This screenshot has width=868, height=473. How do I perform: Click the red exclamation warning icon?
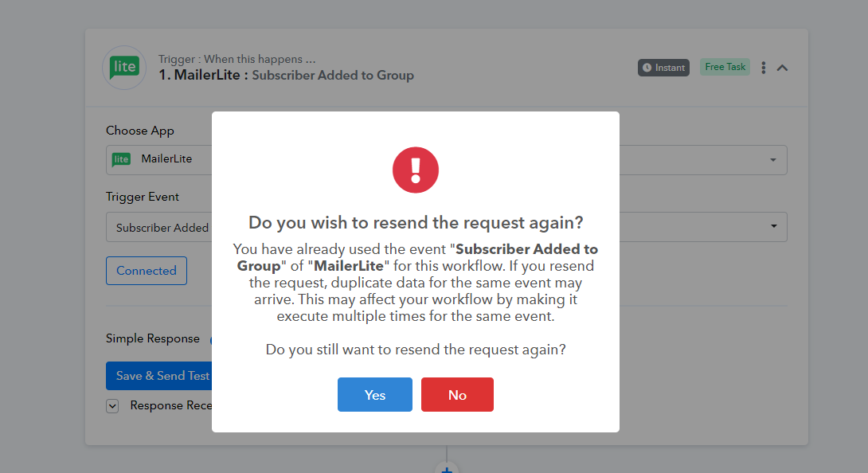[415, 170]
